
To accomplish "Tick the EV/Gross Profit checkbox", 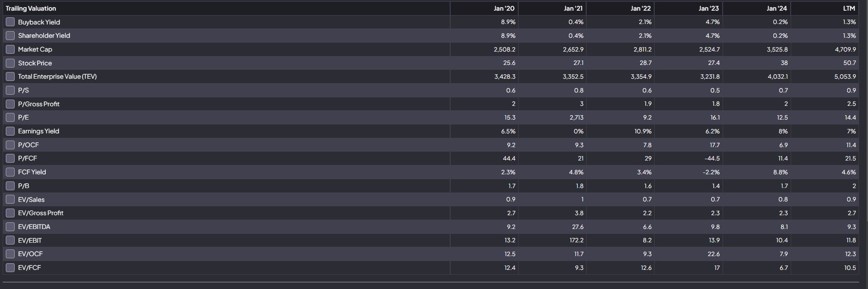I will tap(10, 213).
